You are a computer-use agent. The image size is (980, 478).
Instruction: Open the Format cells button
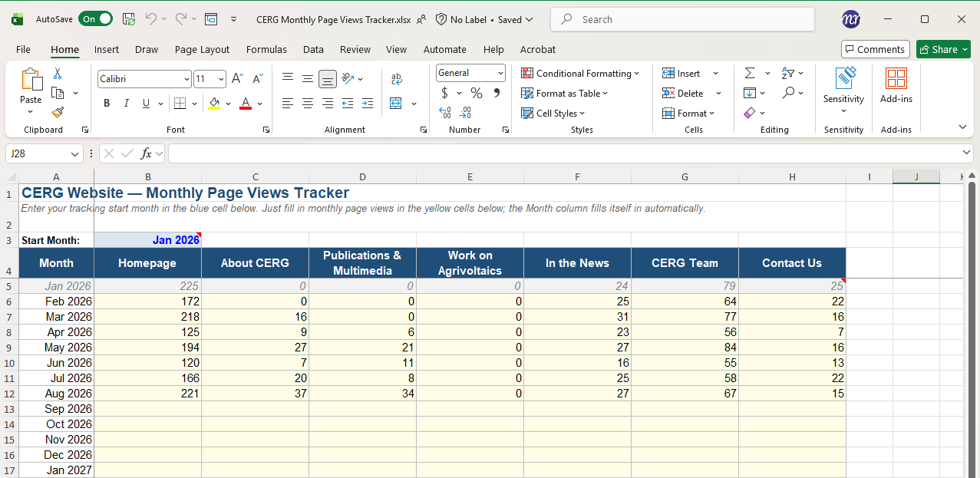click(x=688, y=113)
